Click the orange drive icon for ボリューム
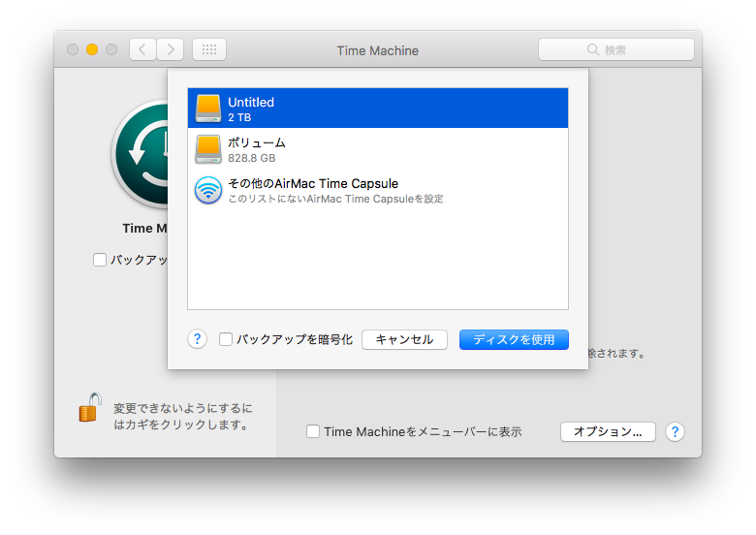 tap(208, 149)
